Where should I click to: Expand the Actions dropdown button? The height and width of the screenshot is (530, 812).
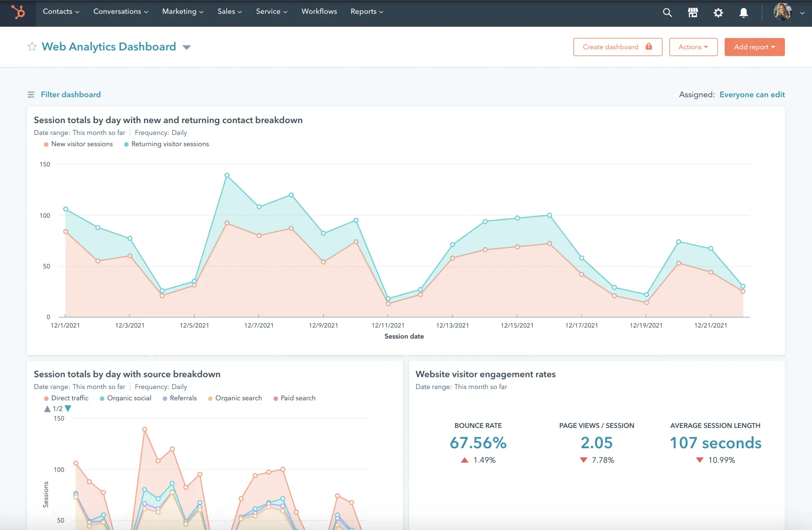pos(693,47)
